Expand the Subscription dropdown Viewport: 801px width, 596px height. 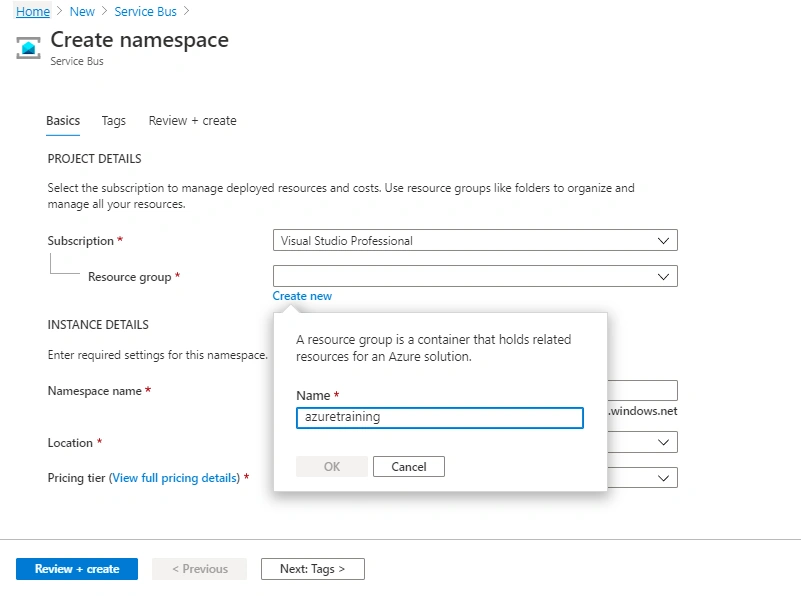(475, 241)
